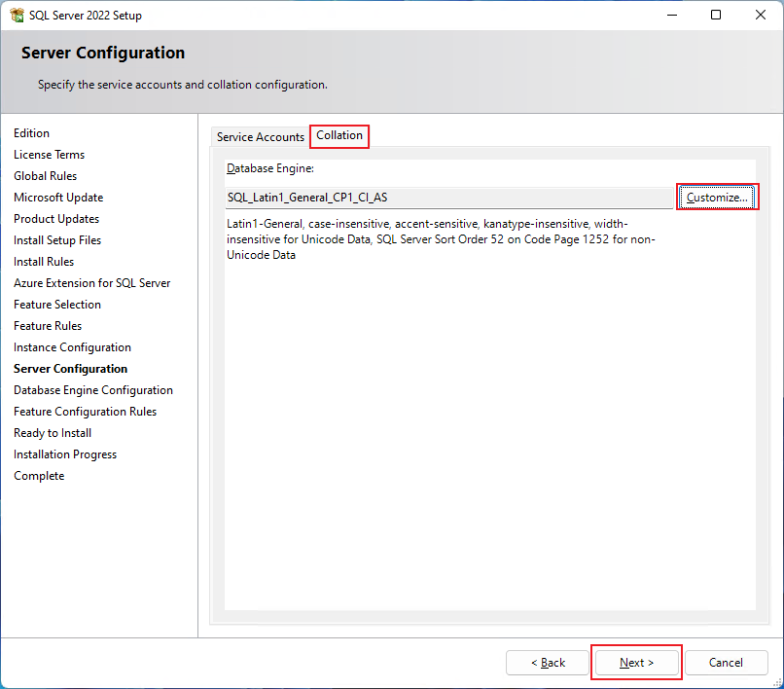Screen dimensions: 784x689
Task: Open the Customize collation dialog
Action: coord(717,198)
